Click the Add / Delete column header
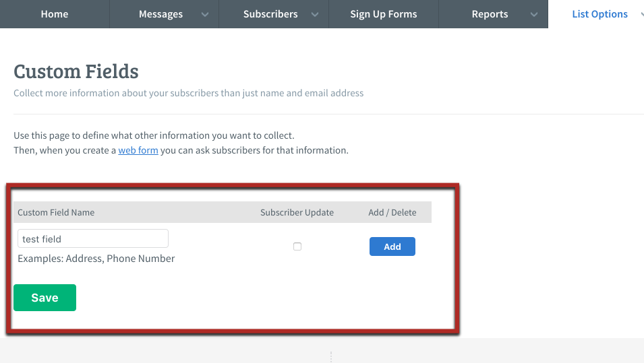The width and height of the screenshot is (644, 363). click(x=392, y=212)
